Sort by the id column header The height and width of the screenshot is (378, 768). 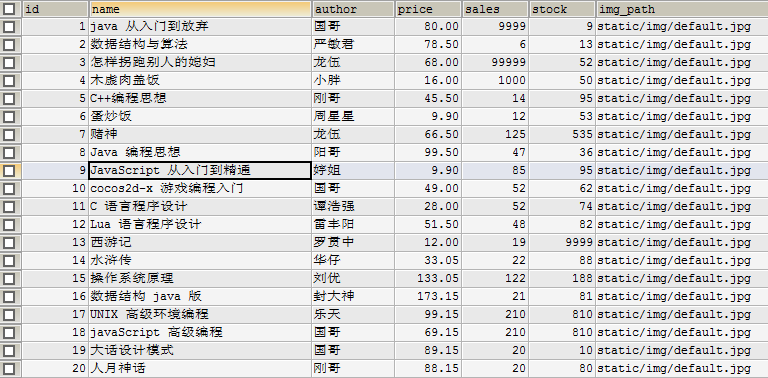(x=55, y=9)
